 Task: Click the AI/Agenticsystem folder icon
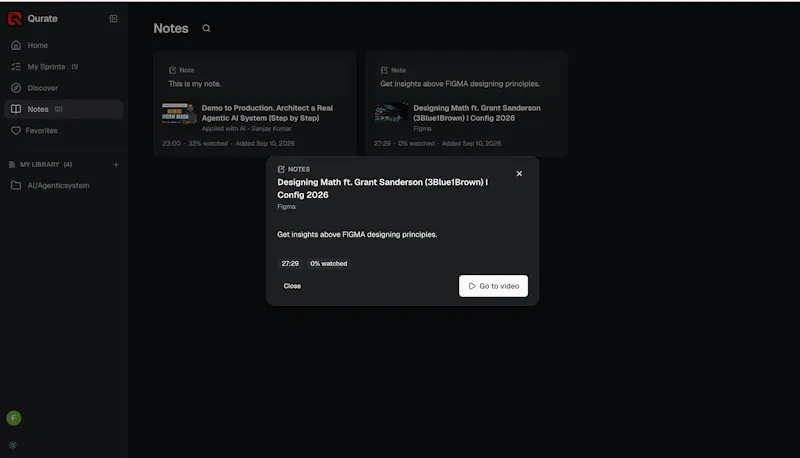click(16, 186)
